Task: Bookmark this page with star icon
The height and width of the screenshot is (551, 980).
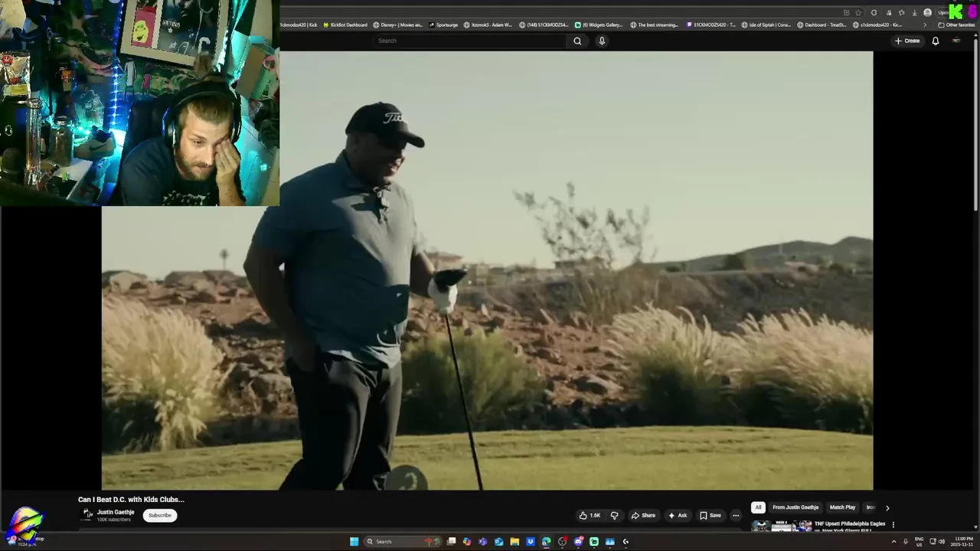Action: [858, 12]
